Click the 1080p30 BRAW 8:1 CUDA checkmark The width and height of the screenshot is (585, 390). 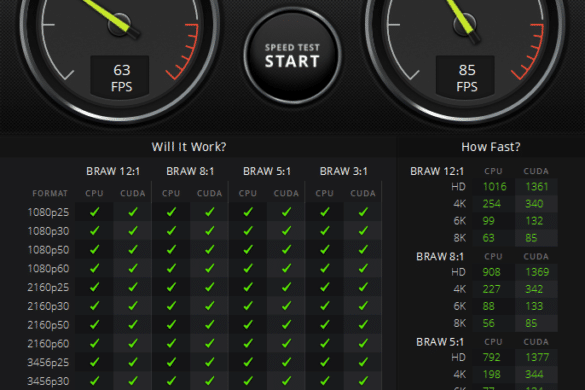(x=210, y=231)
